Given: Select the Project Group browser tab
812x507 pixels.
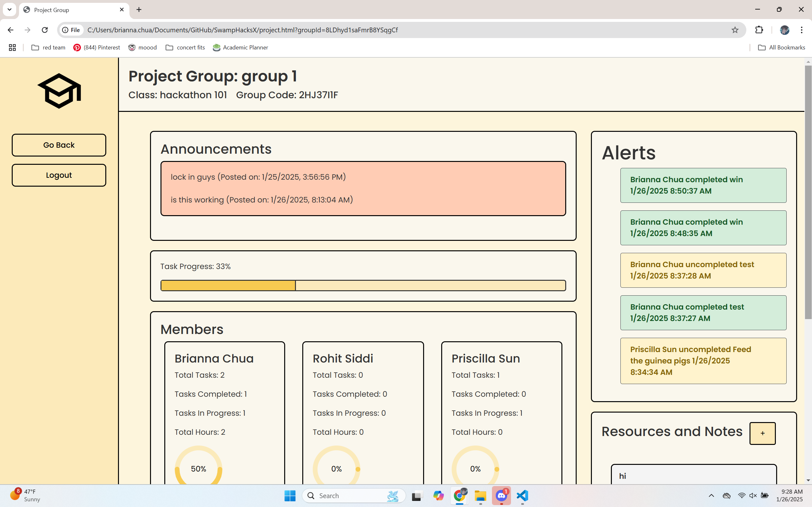Looking at the screenshot, I should [x=70, y=10].
